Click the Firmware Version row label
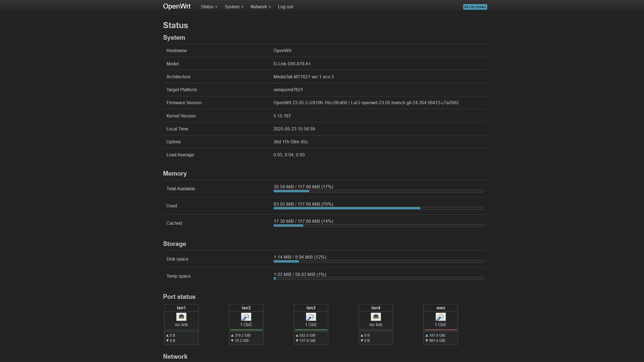This screenshot has width=644, height=362. [184, 103]
